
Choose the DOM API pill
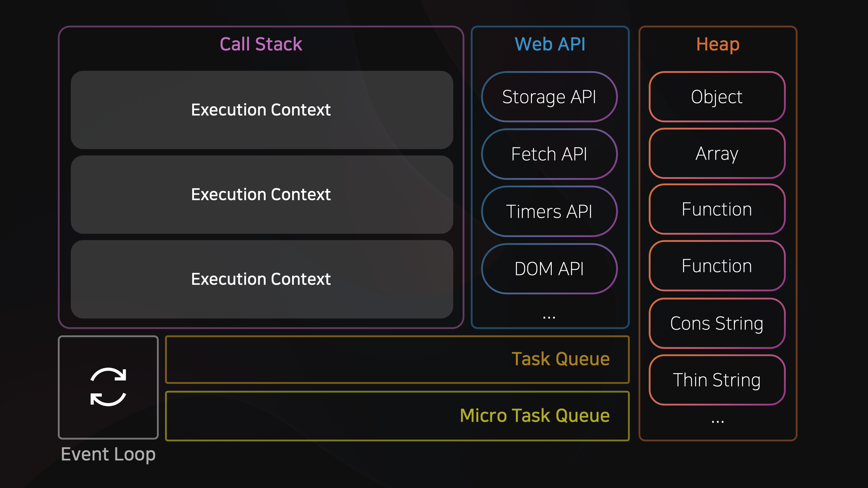click(549, 269)
